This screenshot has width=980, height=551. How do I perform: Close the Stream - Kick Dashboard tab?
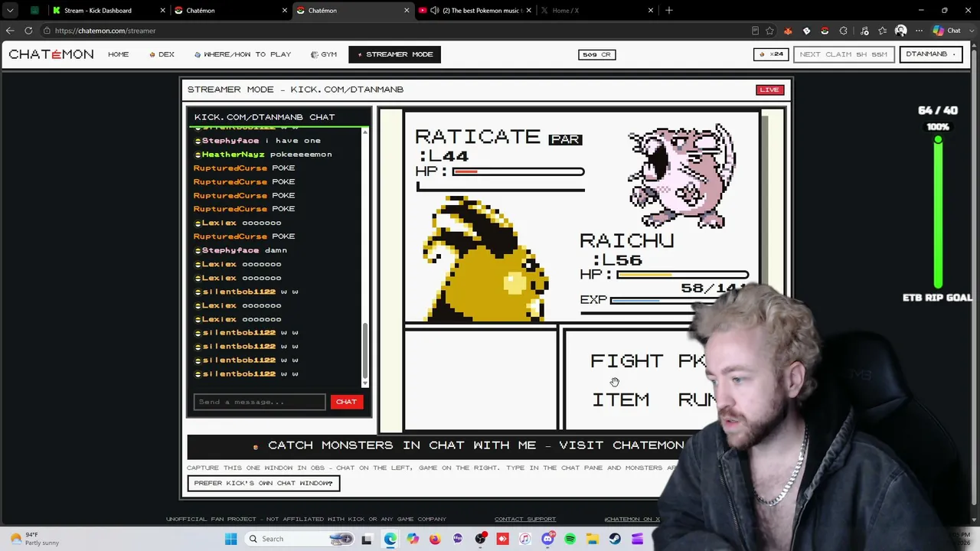pos(162,10)
